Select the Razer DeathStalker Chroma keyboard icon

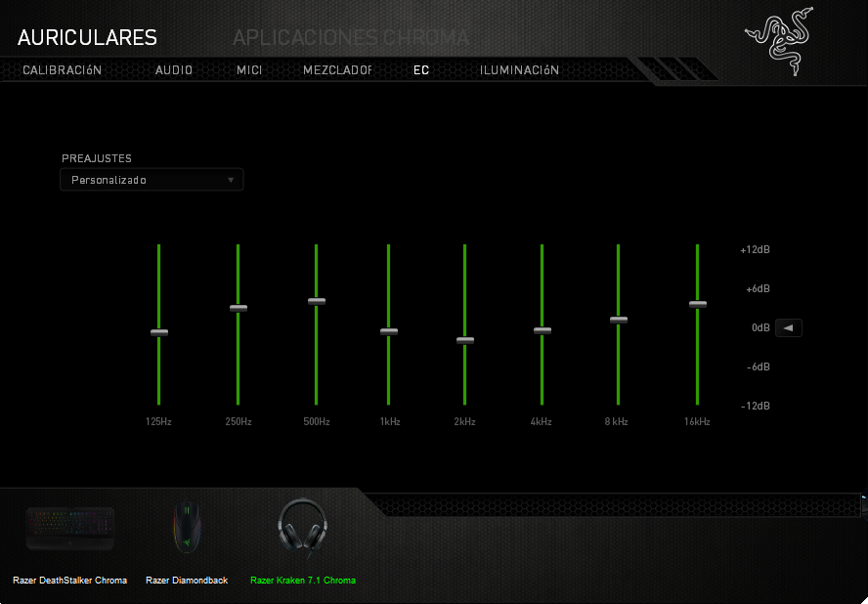pyautogui.click(x=70, y=529)
